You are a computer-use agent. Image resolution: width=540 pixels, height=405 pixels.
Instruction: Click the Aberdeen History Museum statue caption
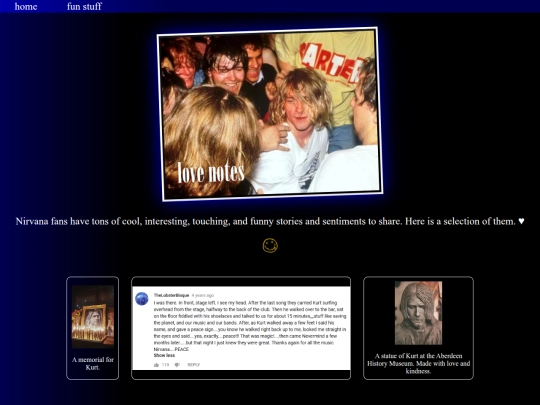click(x=418, y=363)
